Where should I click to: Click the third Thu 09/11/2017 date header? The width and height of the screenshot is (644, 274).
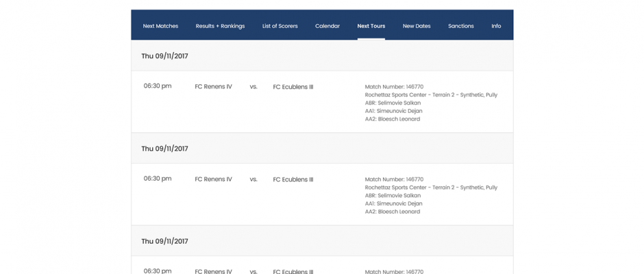tap(164, 241)
